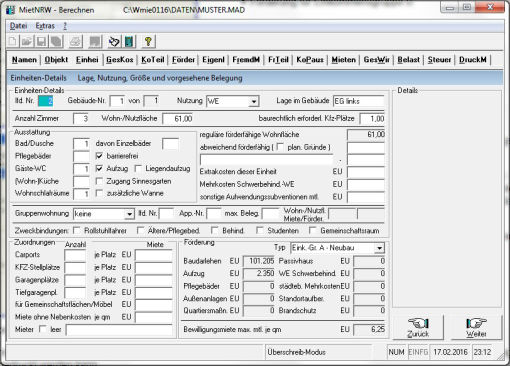This screenshot has width=510, height=366.
Task: Switch to the KoPaus tab
Action: click(x=310, y=60)
